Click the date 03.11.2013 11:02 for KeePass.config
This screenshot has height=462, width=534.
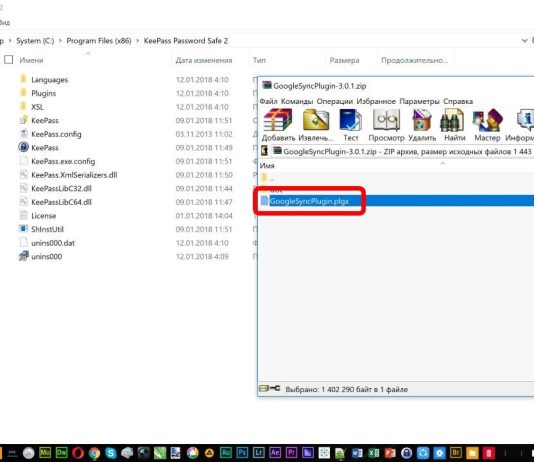(204, 134)
